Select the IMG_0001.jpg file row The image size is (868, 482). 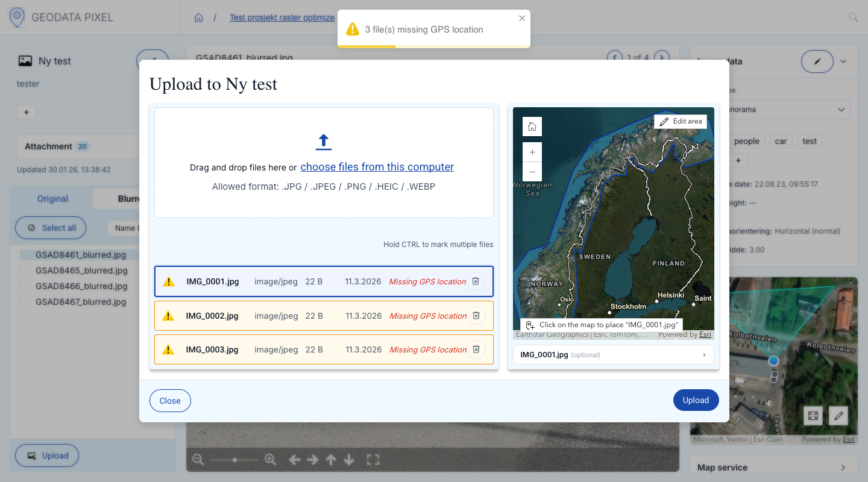(x=324, y=281)
